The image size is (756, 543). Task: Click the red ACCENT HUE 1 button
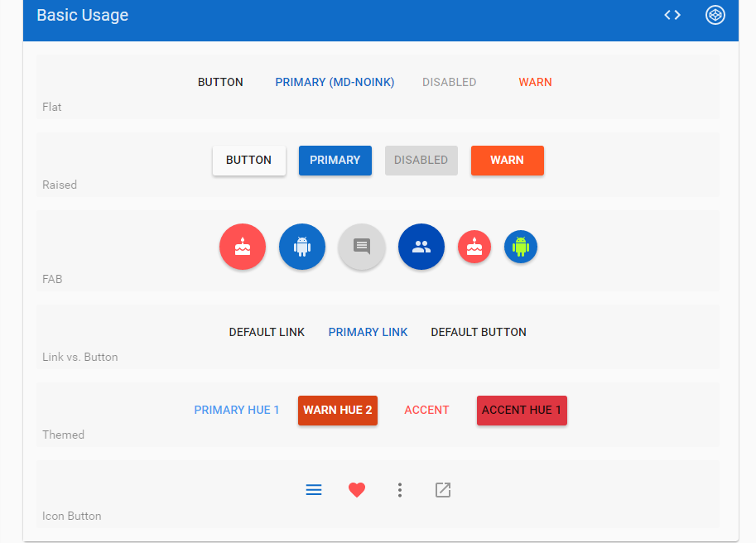pos(522,411)
